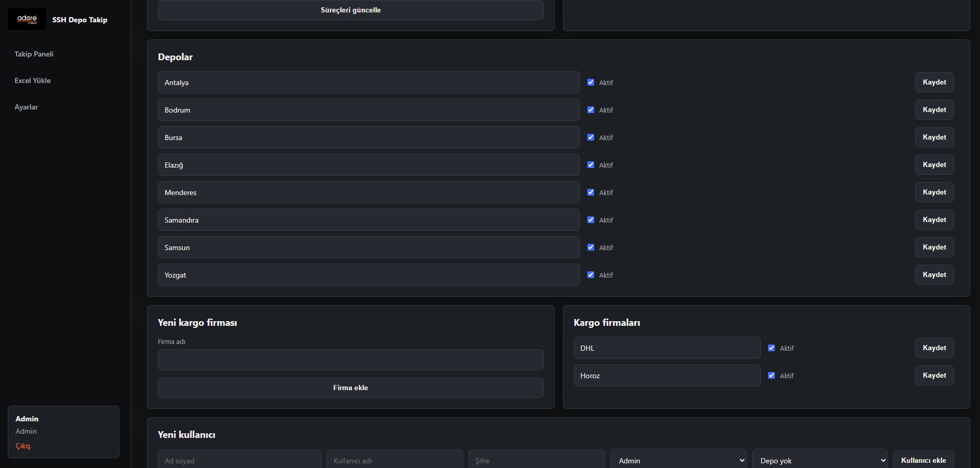The height and width of the screenshot is (468, 980).
Task: Toggle Aktif checkbox for Antalya depot
Action: click(590, 82)
